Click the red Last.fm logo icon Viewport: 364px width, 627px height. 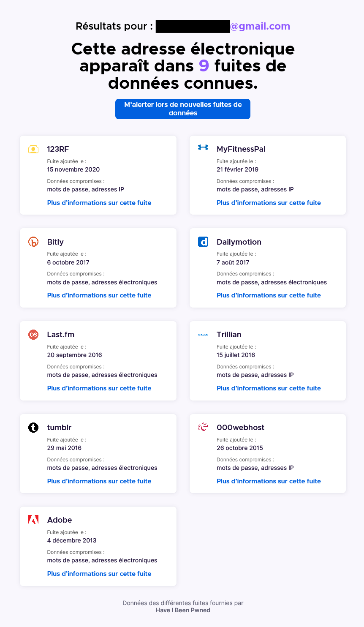33,335
